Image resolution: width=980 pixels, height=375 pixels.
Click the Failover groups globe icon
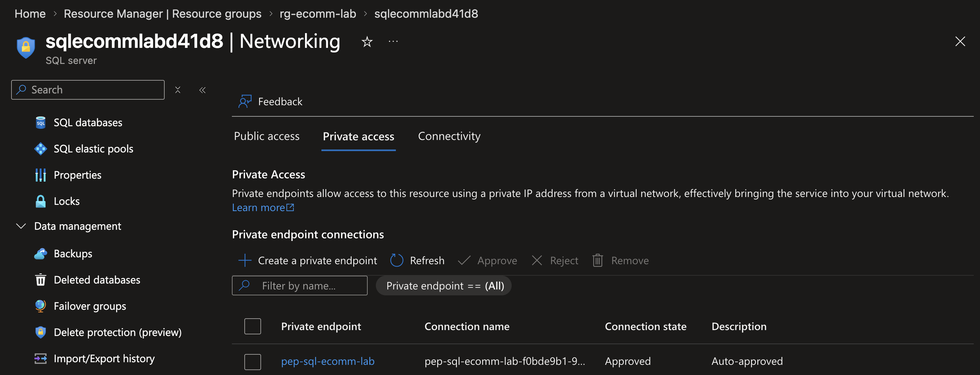click(40, 306)
